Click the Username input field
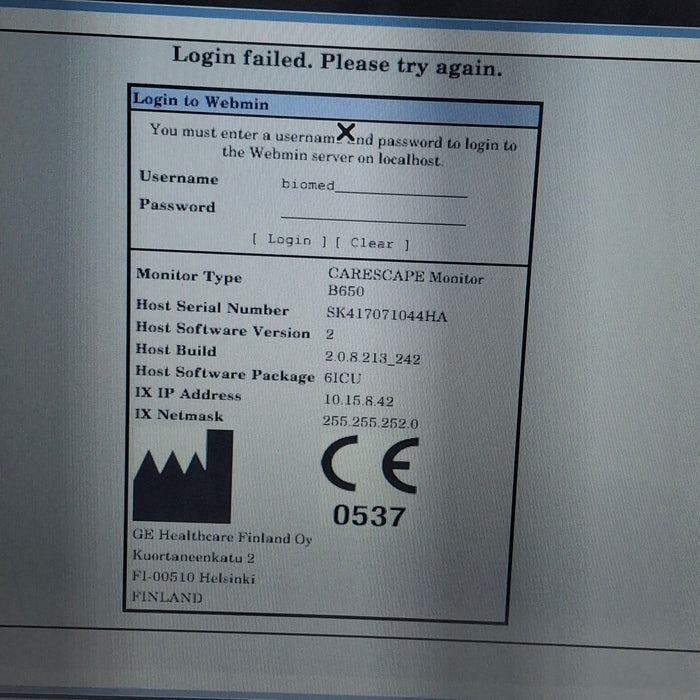The width and height of the screenshot is (700, 700). pyautogui.click(x=373, y=186)
